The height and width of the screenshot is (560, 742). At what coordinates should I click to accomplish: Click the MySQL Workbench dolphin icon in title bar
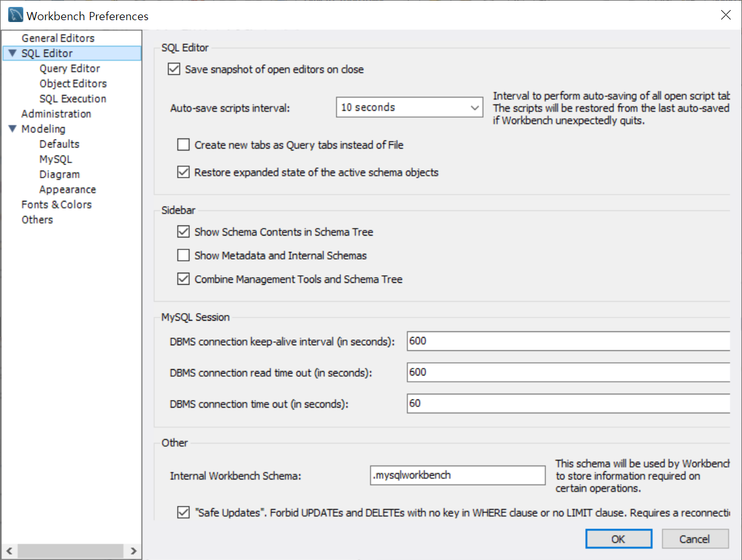pyautogui.click(x=15, y=15)
